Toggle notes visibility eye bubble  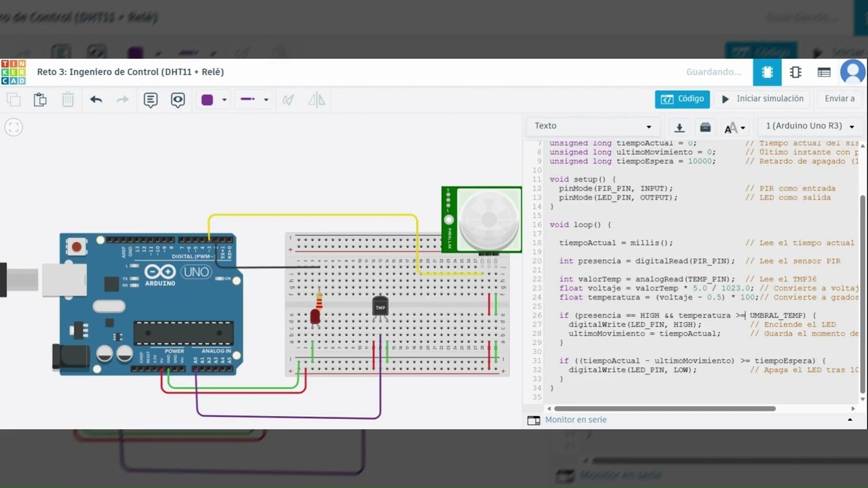pyautogui.click(x=178, y=100)
